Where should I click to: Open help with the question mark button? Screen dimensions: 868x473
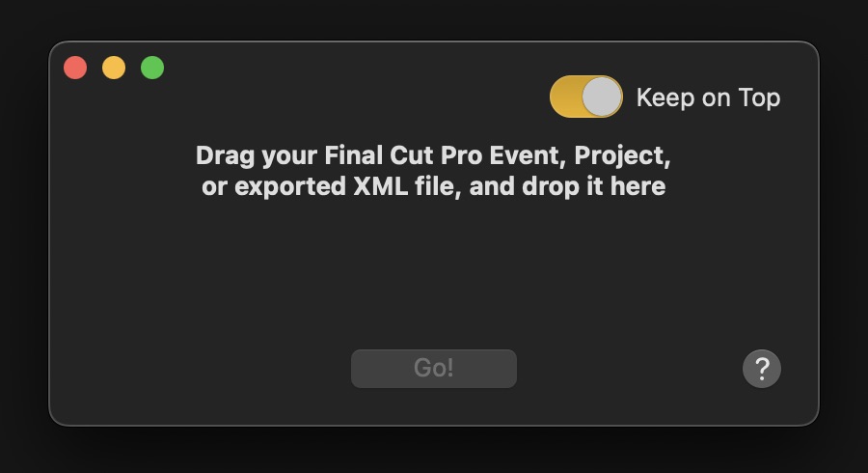point(761,368)
